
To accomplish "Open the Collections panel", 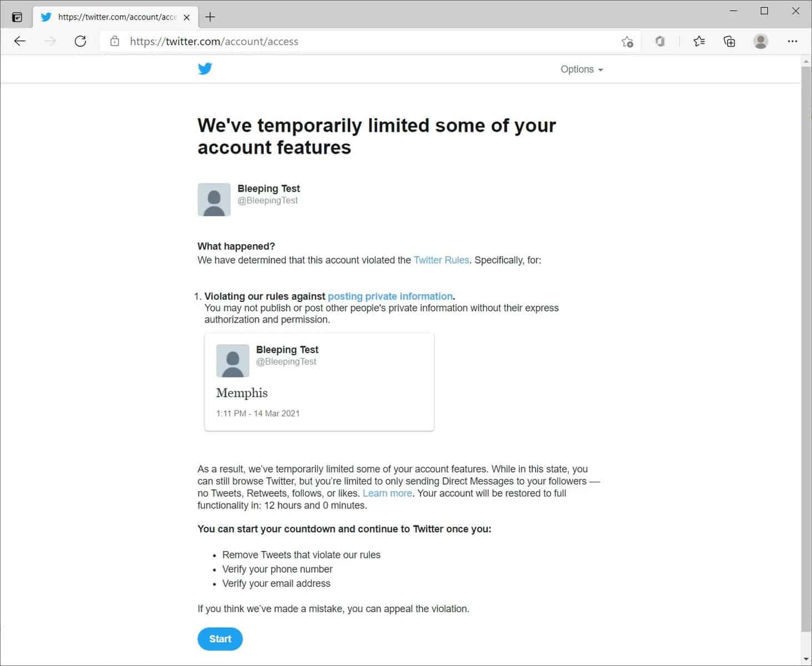I will coord(729,41).
